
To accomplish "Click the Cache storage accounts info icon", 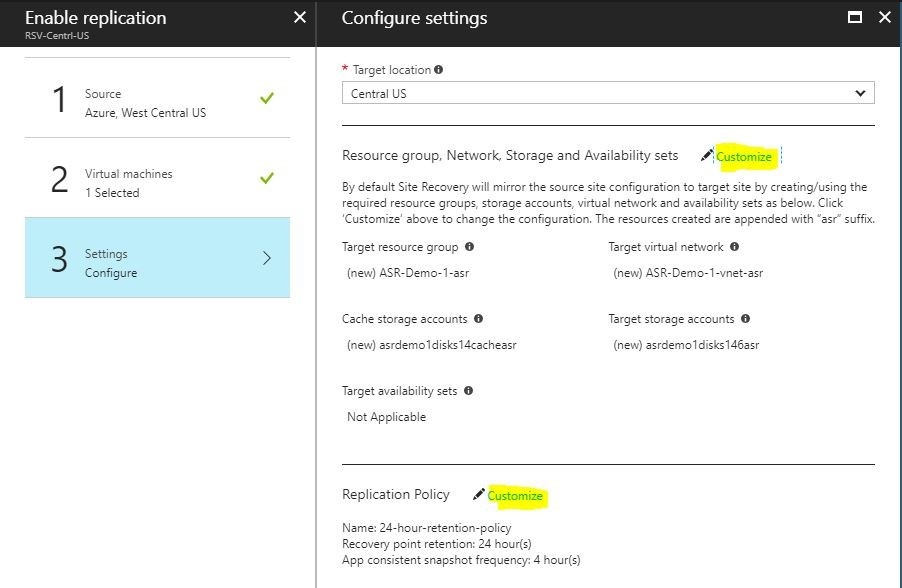I will point(476,319).
